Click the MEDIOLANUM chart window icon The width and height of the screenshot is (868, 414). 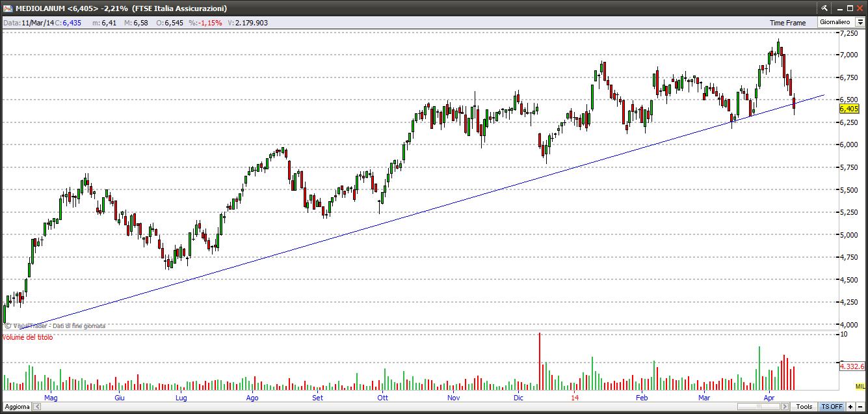pos(7,8)
